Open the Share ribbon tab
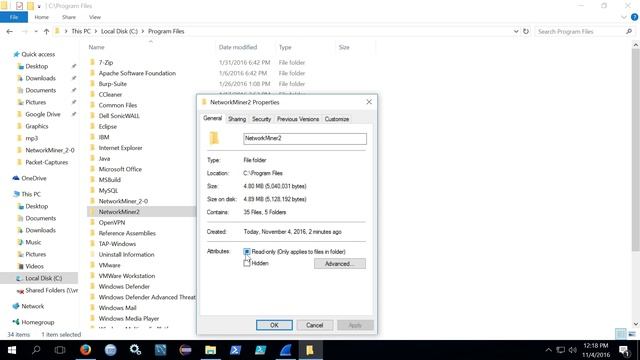The width and height of the screenshot is (640, 360). 69,17
